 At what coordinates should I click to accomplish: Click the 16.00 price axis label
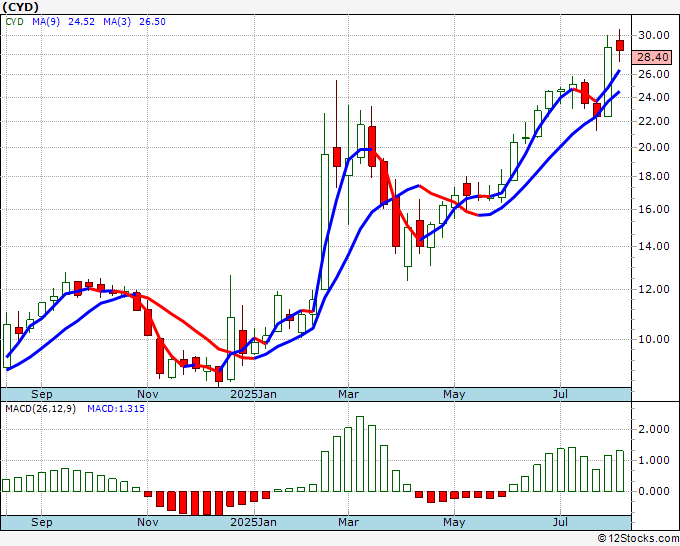pyautogui.click(x=654, y=209)
